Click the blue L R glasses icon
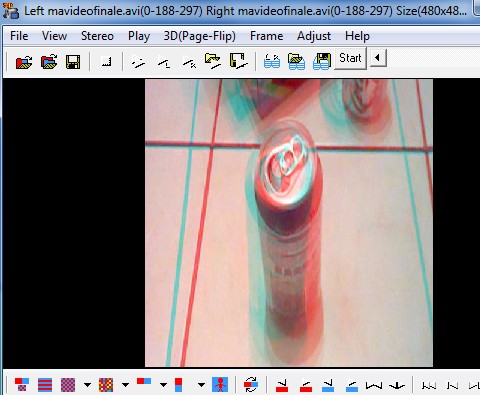480x395 pixels. (x=272, y=62)
